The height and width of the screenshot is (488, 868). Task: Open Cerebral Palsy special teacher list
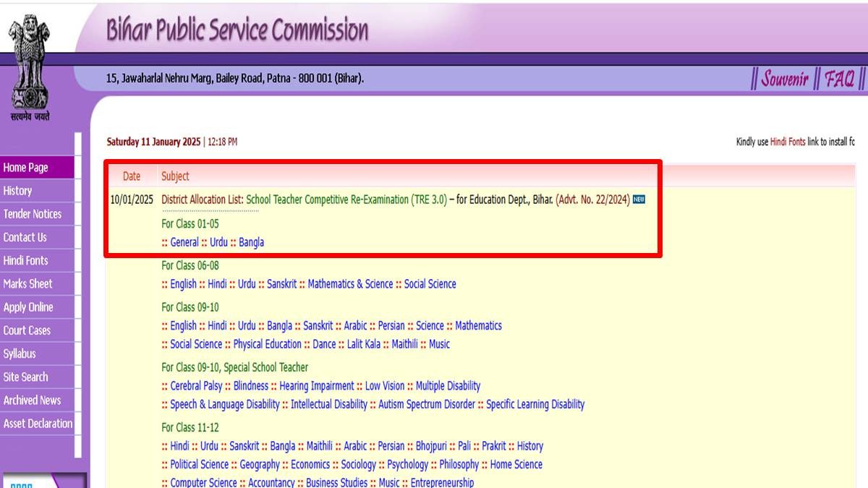point(196,386)
